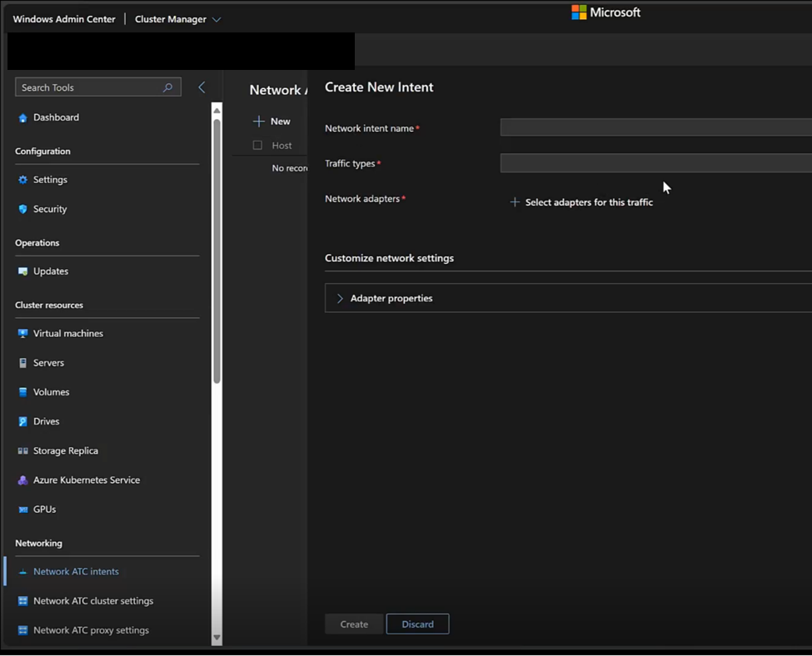The width and height of the screenshot is (812, 656).
Task: Click the search magnifier icon in Search Tools
Action: 168,87
